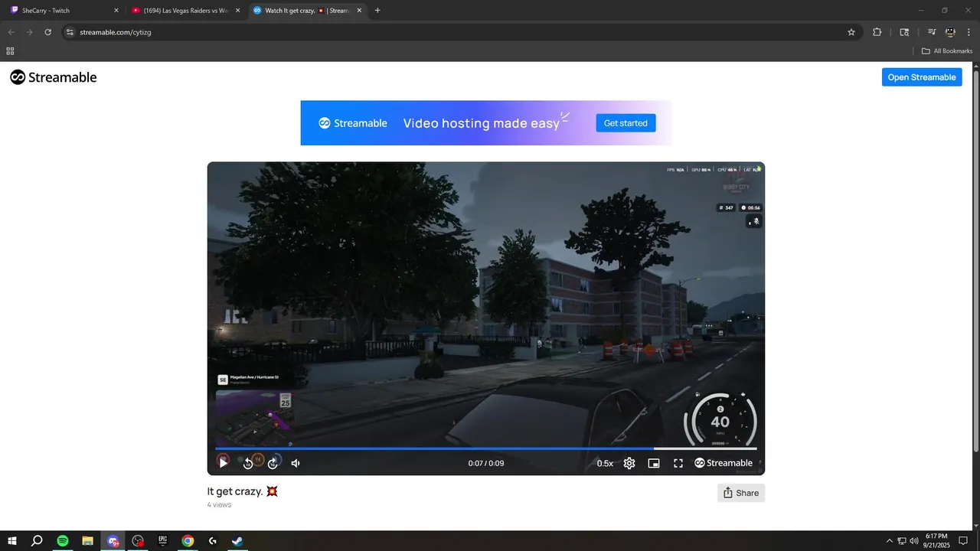The width and height of the screenshot is (980, 551).
Task: Open the Windows Start menu
Action: [x=12, y=541]
